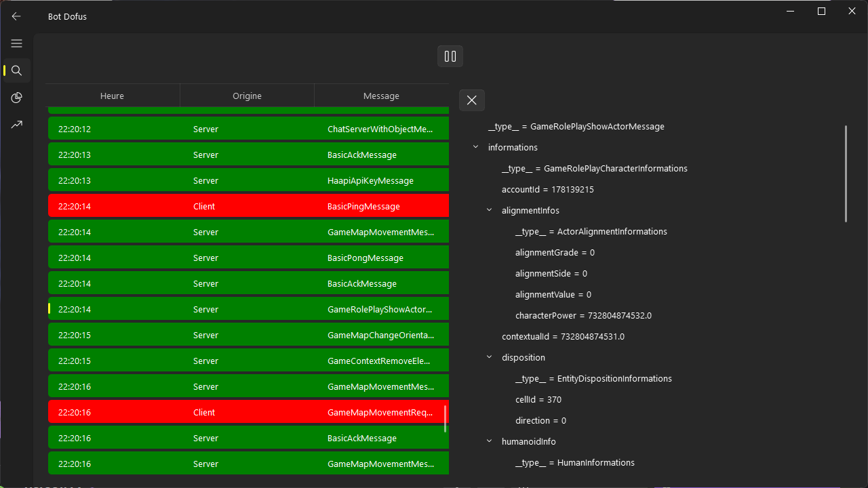Close the message detail panel
This screenshot has height=488, width=868.
472,100
